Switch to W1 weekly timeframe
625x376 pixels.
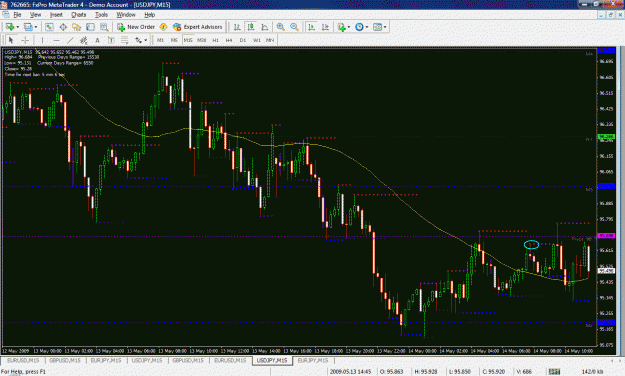[x=256, y=40]
